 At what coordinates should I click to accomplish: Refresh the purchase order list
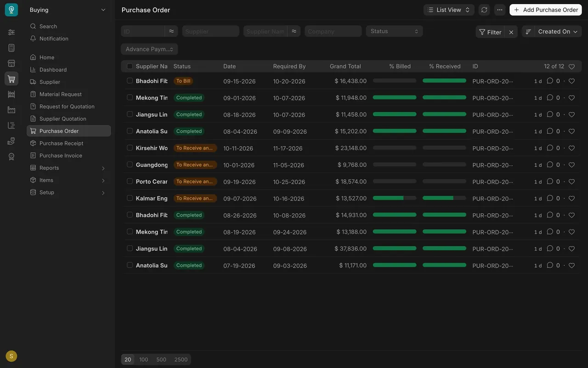484,10
